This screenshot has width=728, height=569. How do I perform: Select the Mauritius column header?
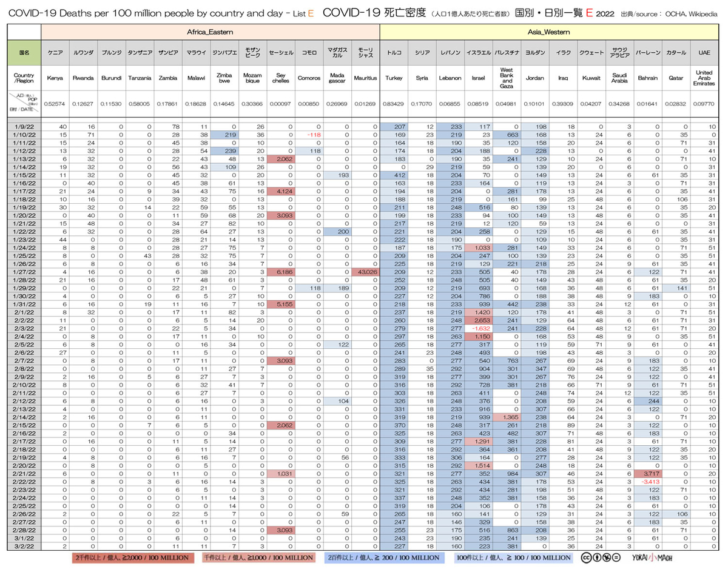366,78
